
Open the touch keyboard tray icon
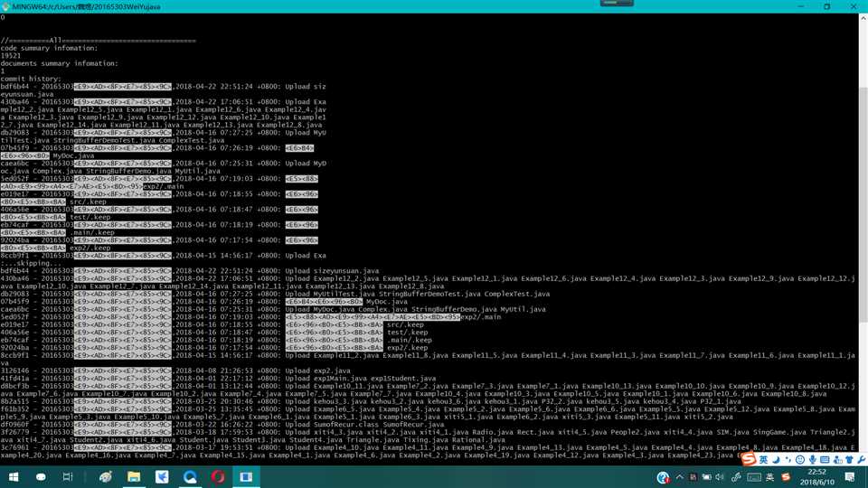[x=754, y=477]
